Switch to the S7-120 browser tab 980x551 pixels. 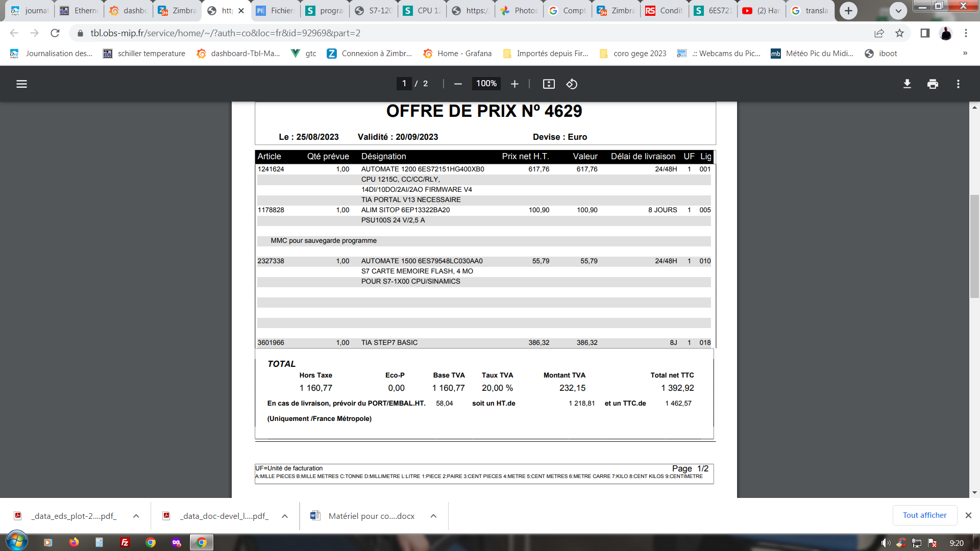tap(374, 10)
